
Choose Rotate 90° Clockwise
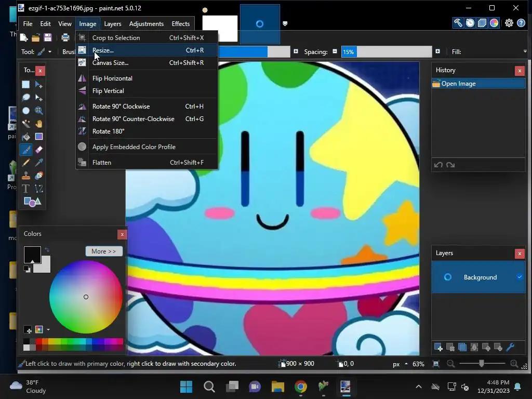(x=147, y=107)
